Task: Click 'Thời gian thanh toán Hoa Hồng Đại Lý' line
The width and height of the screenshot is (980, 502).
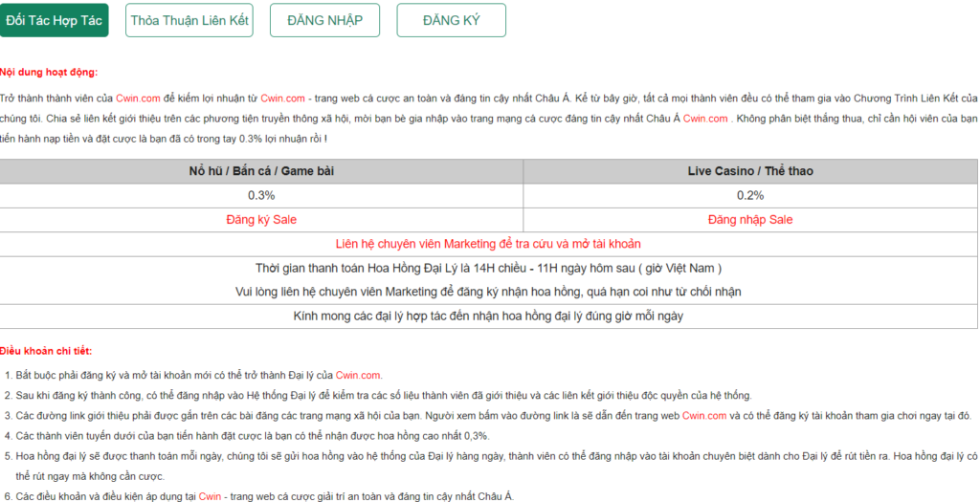Action: (488, 269)
